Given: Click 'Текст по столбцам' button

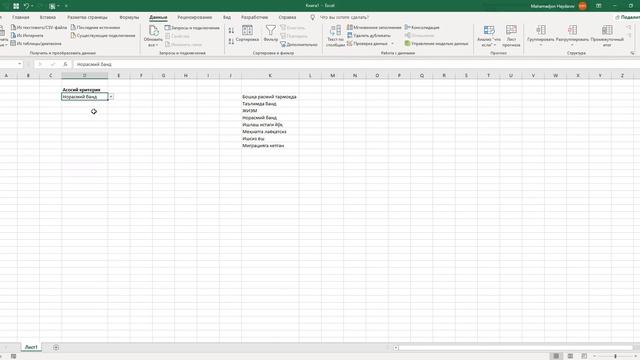Looking at the screenshot, I should (x=336, y=36).
